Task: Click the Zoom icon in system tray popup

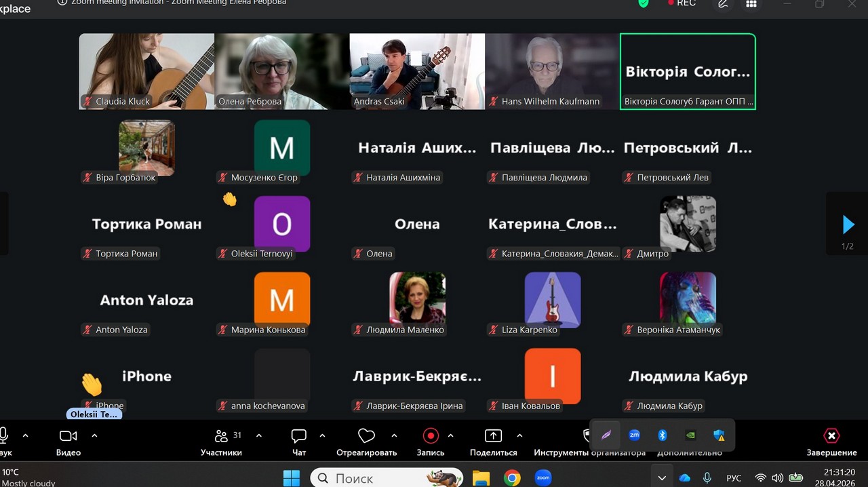Action: coord(635,435)
